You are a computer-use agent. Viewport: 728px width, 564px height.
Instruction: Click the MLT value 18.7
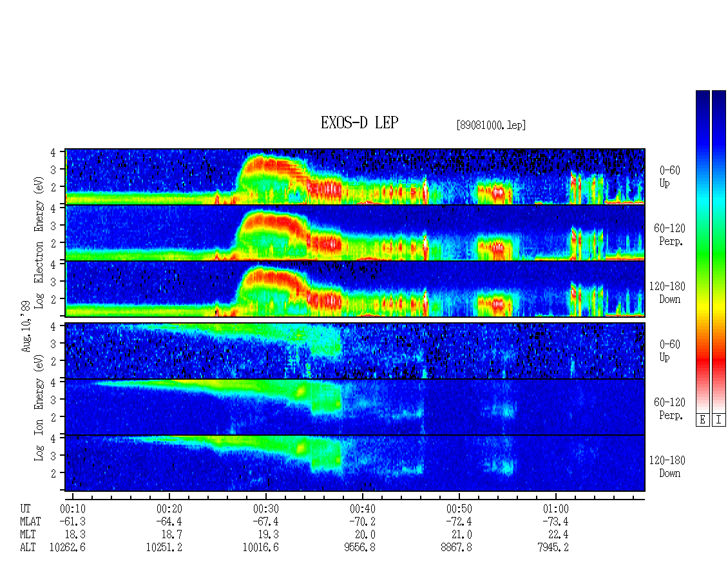[171, 535]
